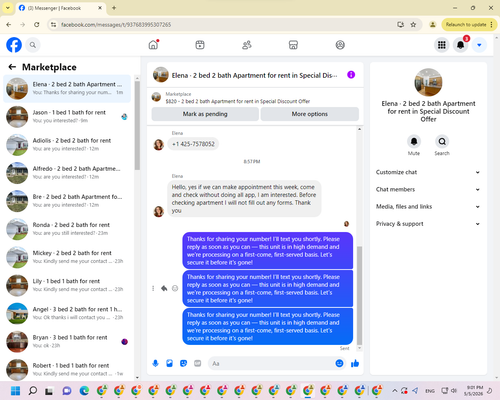The height and width of the screenshot is (400, 500).
Task: Open Ronda 2 bed 2 bath chat
Action: [67, 229]
